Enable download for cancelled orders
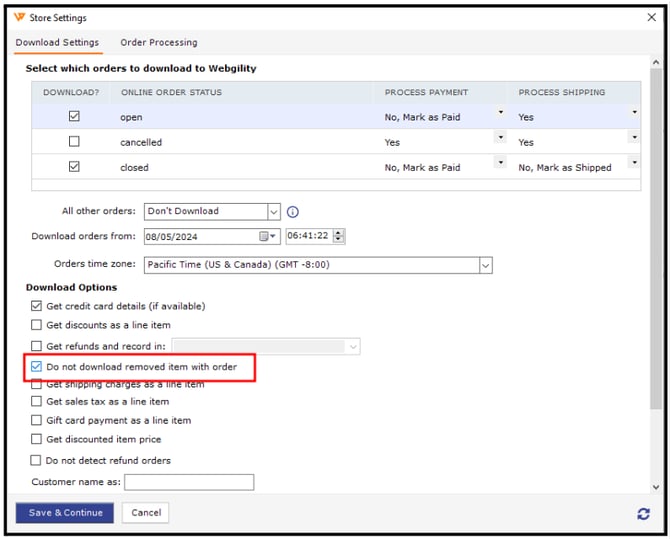Viewport: 670px width, 539px height. [x=74, y=142]
